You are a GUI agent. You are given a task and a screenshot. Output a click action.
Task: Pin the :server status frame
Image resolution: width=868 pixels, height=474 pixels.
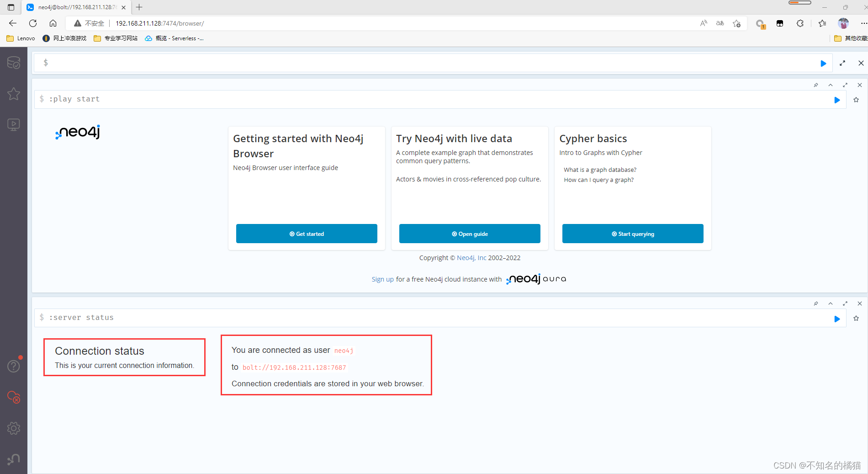pyautogui.click(x=816, y=304)
